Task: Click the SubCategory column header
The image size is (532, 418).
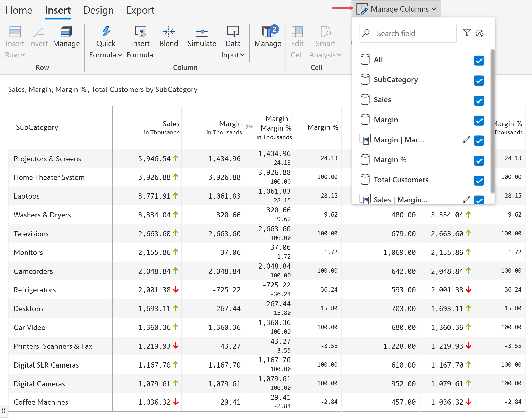Action: (x=37, y=127)
